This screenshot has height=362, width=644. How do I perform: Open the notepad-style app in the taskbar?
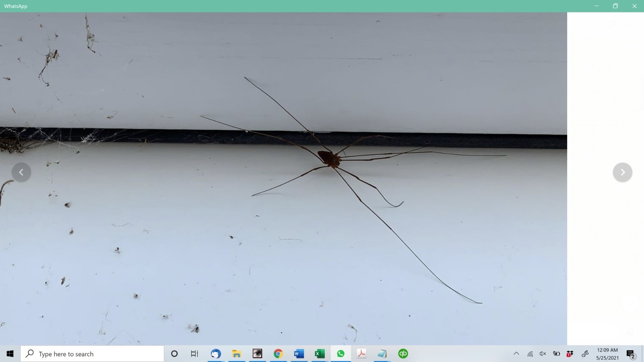pyautogui.click(x=382, y=354)
